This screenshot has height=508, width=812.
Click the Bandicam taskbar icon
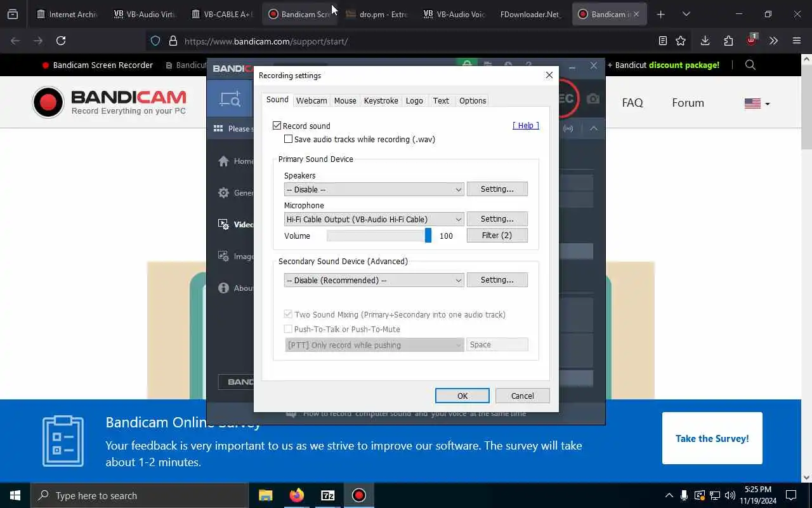tap(359, 495)
